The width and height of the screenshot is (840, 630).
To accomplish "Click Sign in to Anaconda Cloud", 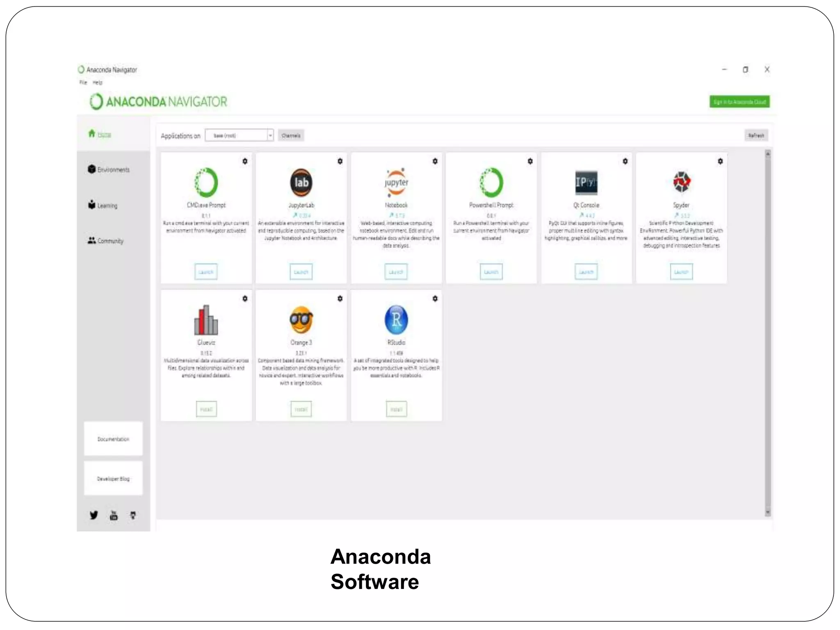I will (740, 102).
